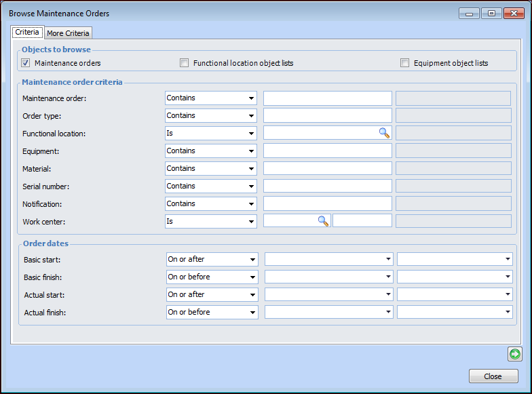Click the Equipment value input field
The width and height of the screenshot is (532, 394).
[x=327, y=151]
